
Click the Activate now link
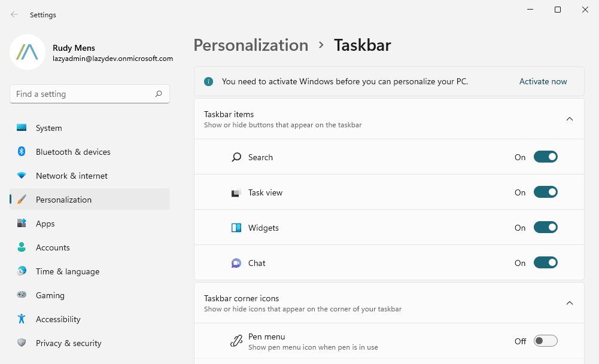coord(543,81)
